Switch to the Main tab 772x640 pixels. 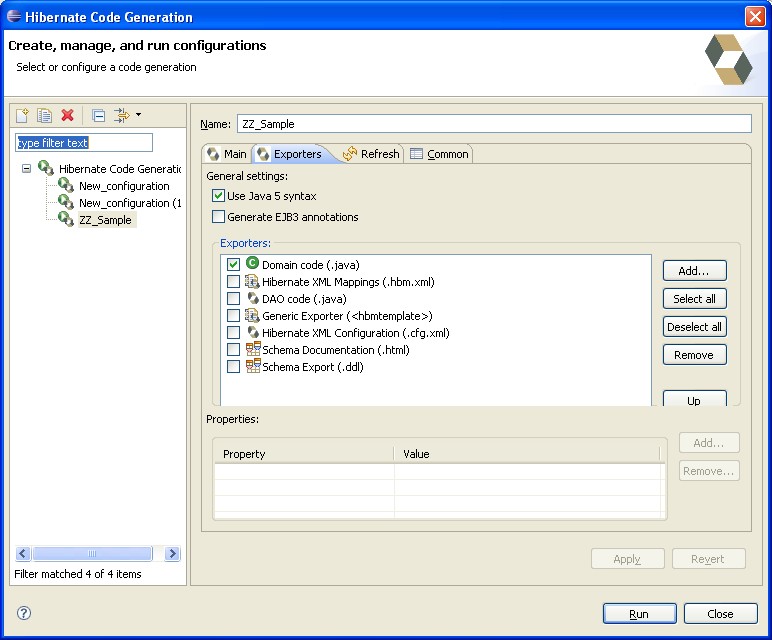[227, 154]
